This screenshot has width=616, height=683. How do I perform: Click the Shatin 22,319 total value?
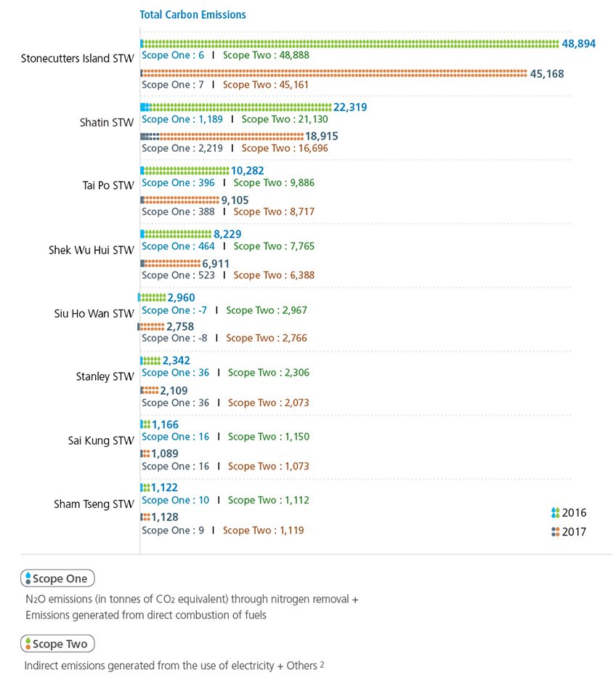[350, 107]
